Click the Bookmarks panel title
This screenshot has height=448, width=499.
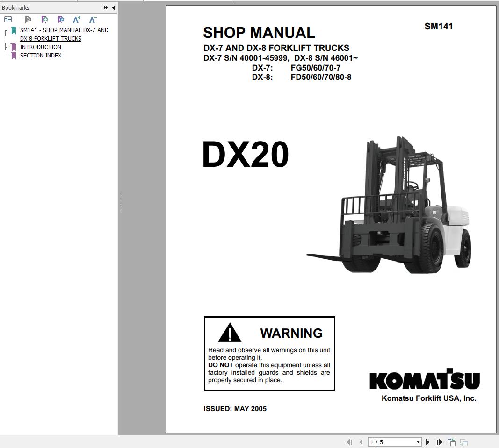point(15,7)
